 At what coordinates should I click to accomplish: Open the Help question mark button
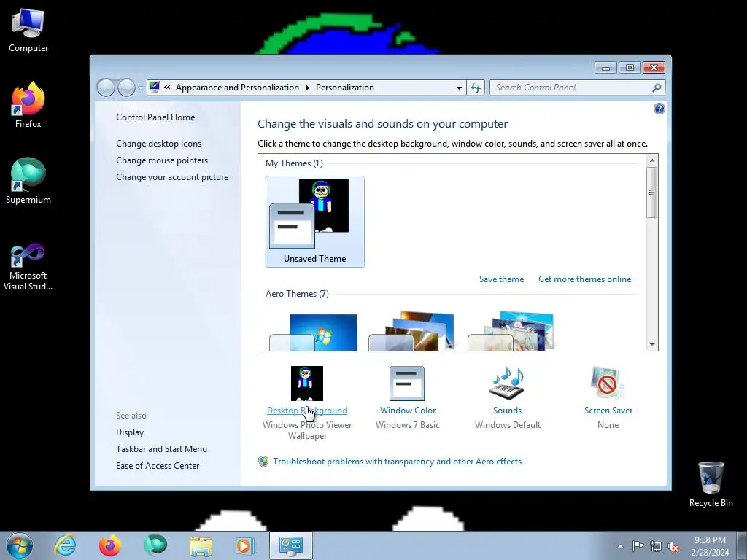(659, 109)
